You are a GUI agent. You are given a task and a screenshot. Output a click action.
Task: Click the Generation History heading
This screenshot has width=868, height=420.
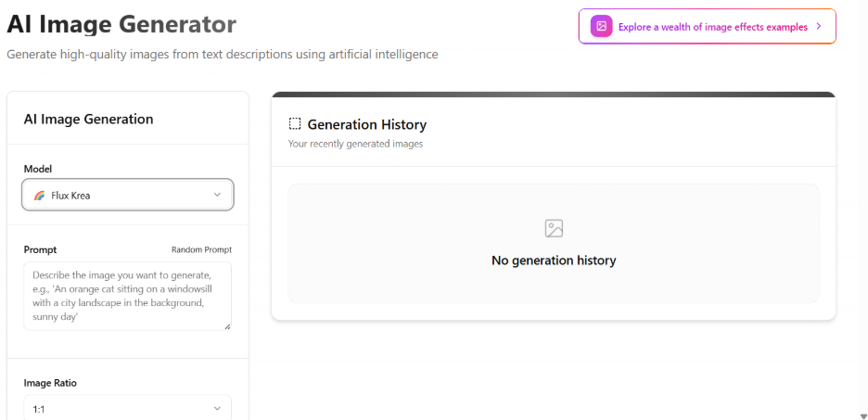tap(366, 124)
